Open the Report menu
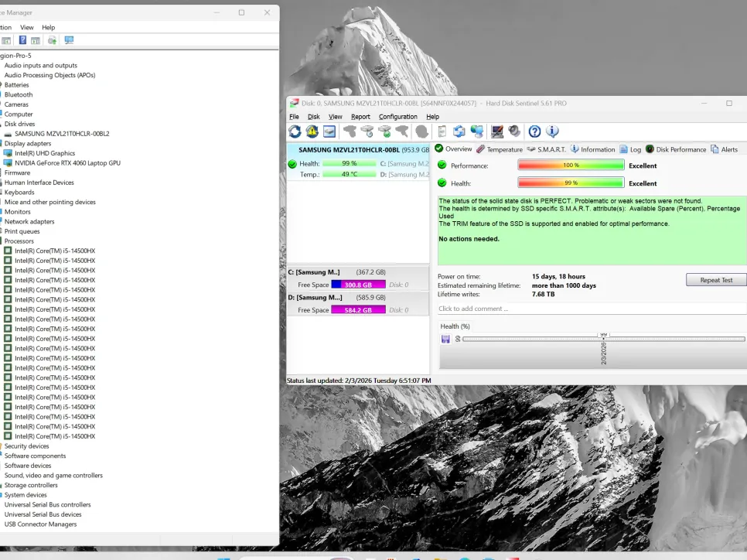This screenshot has width=747, height=560. tap(360, 117)
